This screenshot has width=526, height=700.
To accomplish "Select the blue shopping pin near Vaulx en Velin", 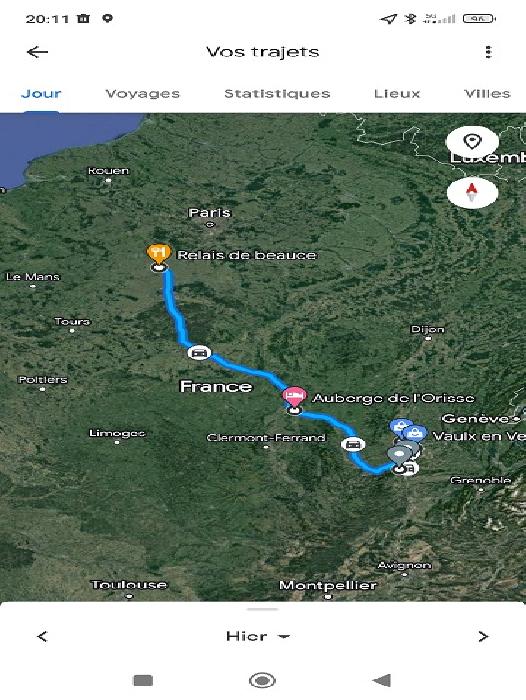I will point(415,433).
